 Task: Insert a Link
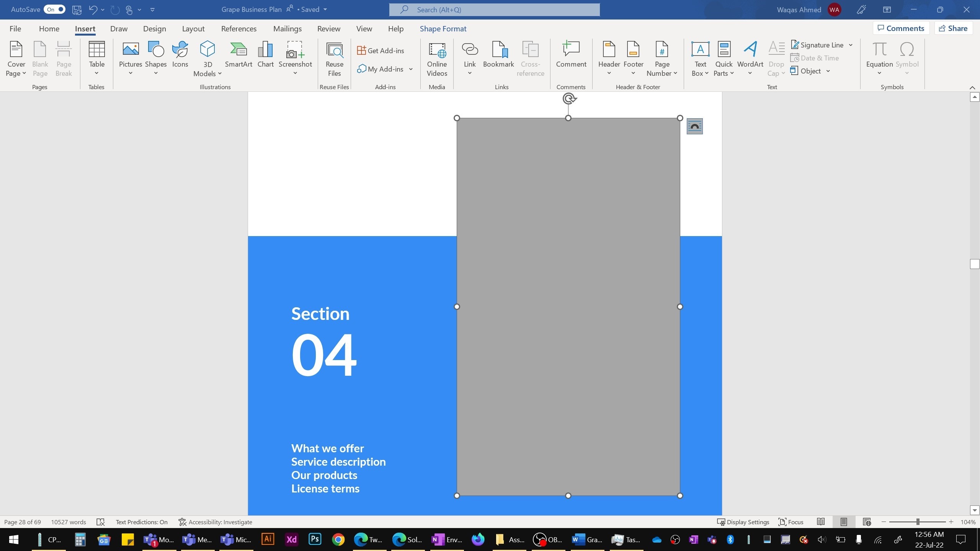click(x=470, y=59)
